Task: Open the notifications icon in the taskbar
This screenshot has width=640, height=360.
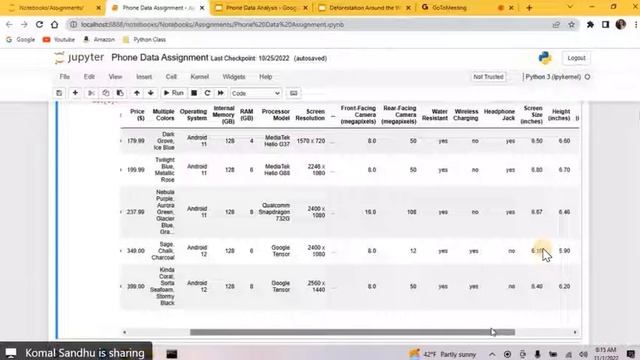Action: click(631, 354)
